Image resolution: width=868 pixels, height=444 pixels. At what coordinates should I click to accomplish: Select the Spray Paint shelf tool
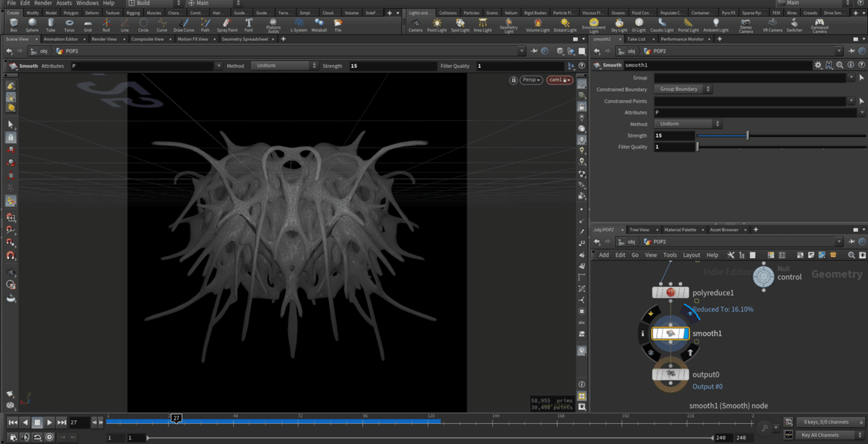pos(227,25)
